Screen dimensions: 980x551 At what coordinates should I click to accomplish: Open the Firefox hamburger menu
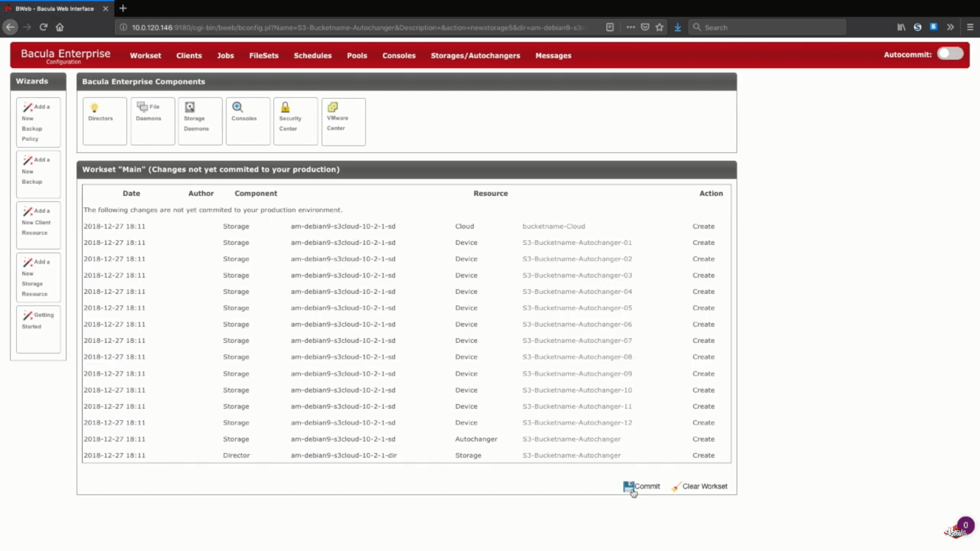(970, 27)
